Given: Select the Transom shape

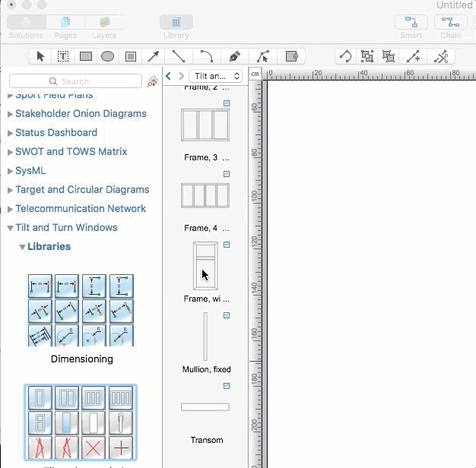Looking at the screenshot, I should [x=205, y=407].
